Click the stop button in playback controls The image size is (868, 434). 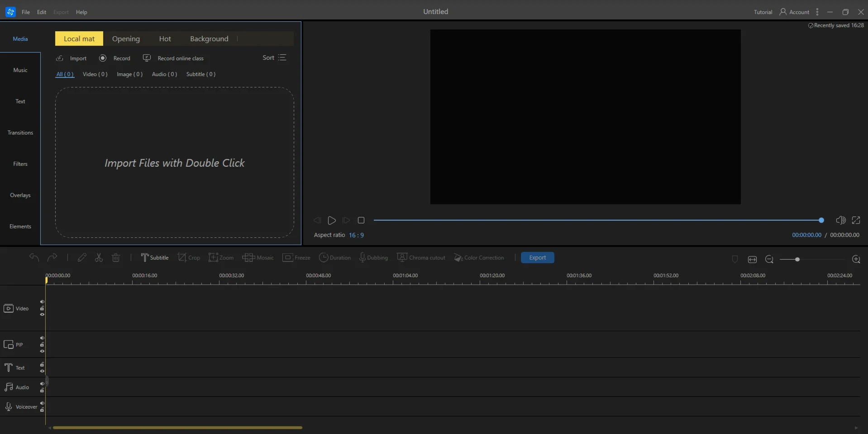tap(361, 220)
